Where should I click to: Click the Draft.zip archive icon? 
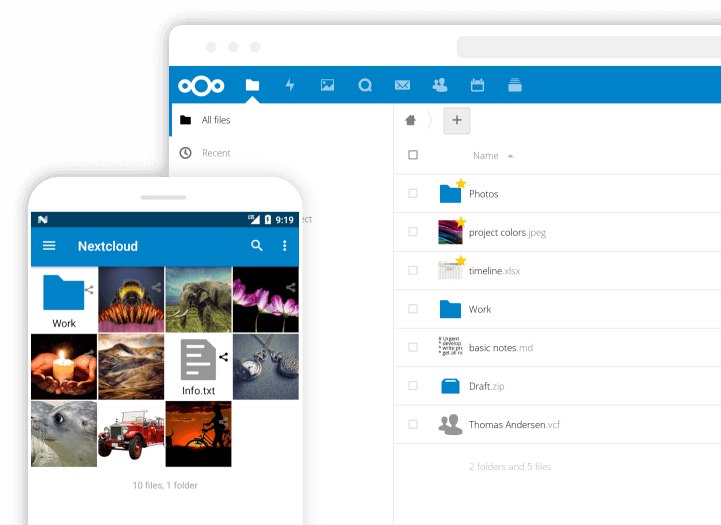point(450,386)
